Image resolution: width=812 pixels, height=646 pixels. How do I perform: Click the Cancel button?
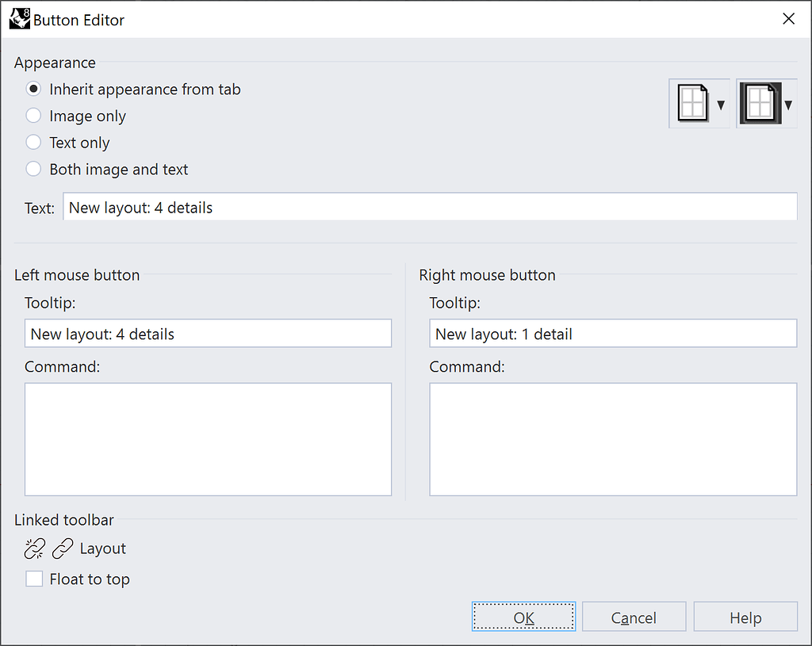point(634,617)
